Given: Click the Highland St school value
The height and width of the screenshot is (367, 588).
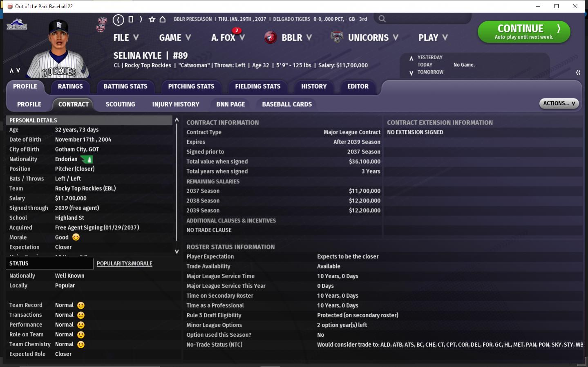Looking at the screenshot, I should 69,218.
